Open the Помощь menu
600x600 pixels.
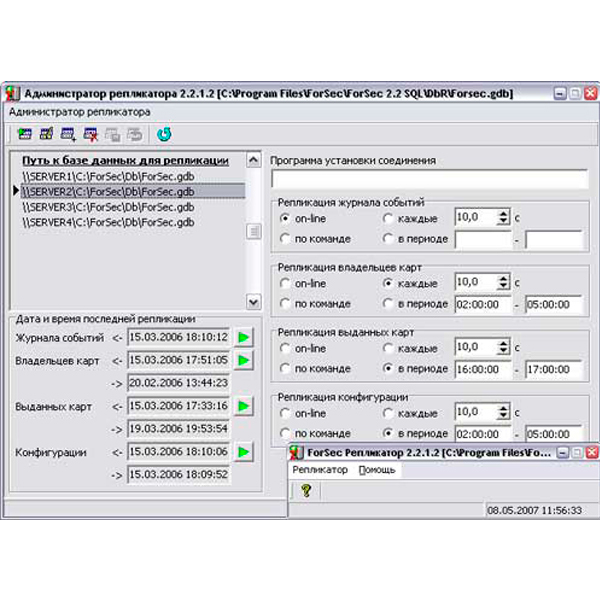(x=377, y=469)
